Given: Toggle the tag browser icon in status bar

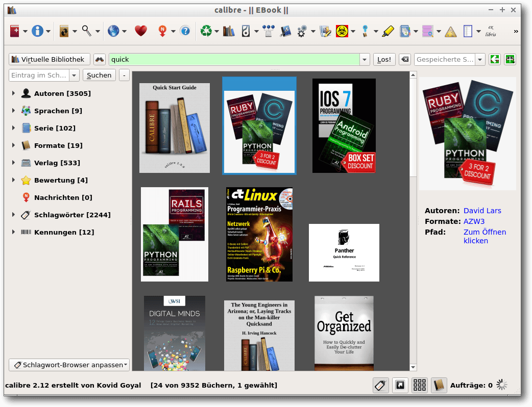Looking at the screenshot, I should click(381, 385).
